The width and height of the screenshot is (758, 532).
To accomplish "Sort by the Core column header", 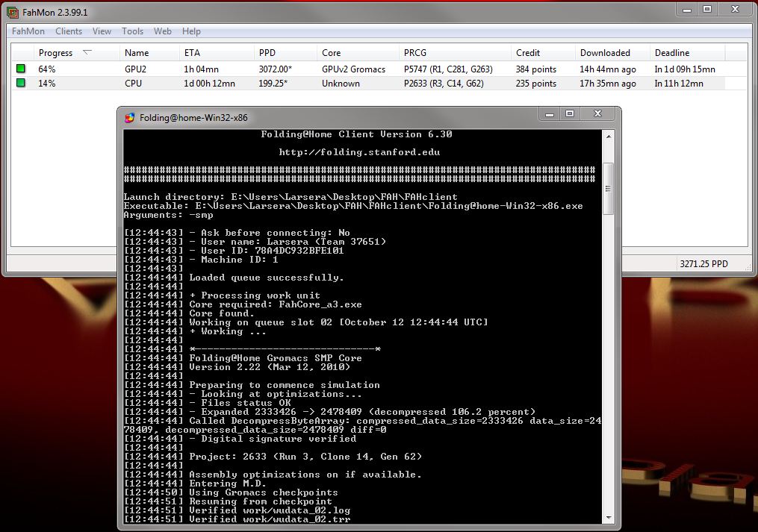I will point(358,53).
